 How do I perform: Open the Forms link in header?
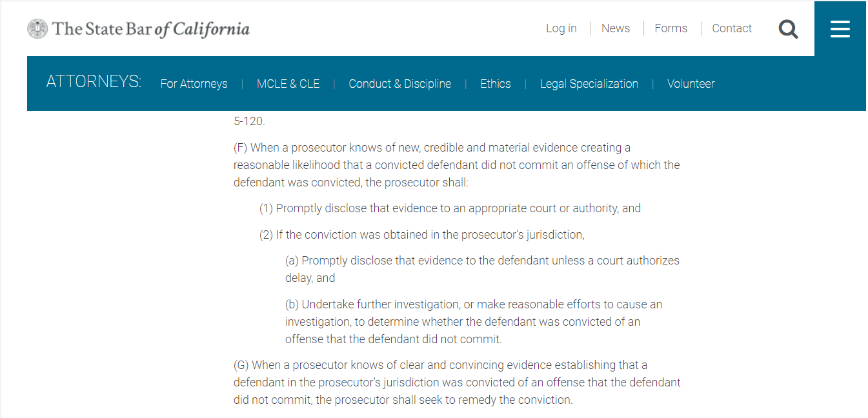(671, 28)
